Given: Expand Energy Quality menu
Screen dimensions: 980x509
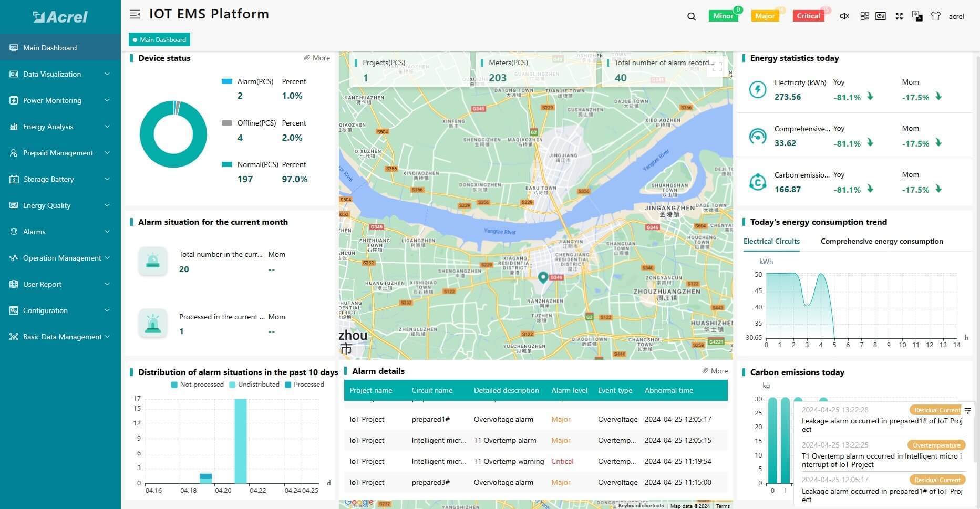Looking at the screenshot, I should pyautogui.click(x=60, y=205).
